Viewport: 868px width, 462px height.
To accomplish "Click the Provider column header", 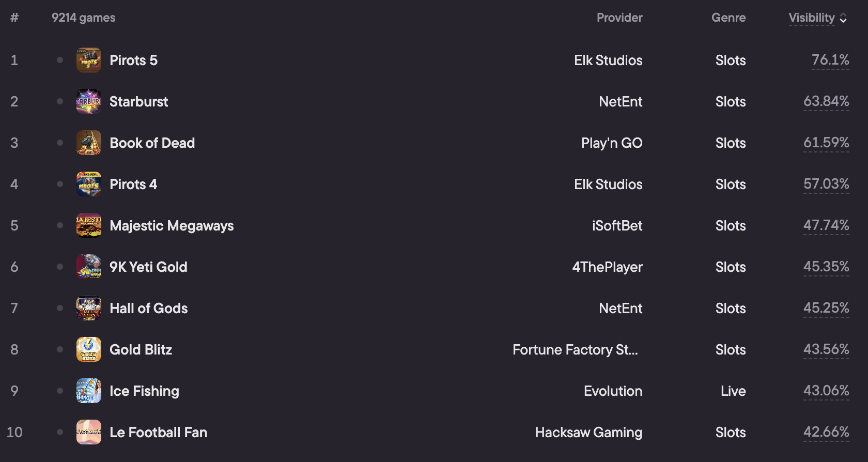I will (619, 18).
